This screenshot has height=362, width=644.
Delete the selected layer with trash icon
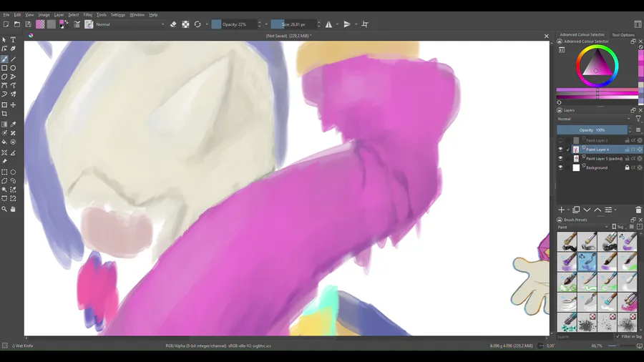[x=638, y=210]
